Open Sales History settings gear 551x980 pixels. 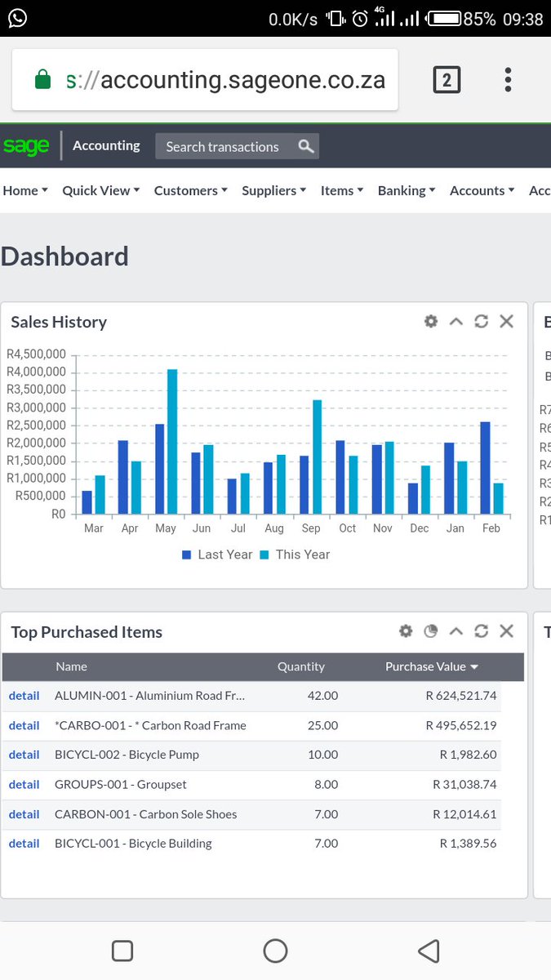[431, 321]
